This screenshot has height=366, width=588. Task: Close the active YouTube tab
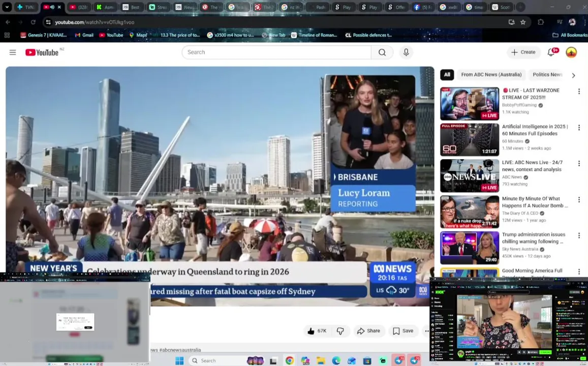click(59, 7)
